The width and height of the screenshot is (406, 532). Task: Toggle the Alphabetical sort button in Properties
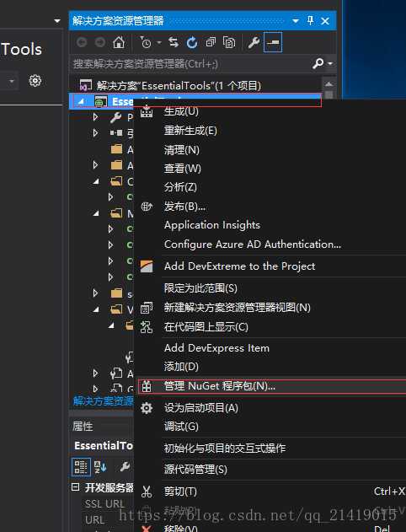click(x=100, y=467)
